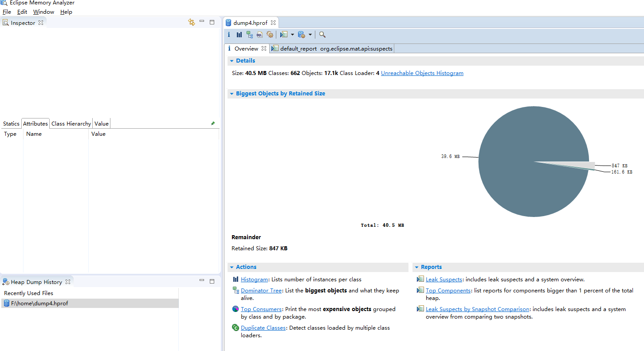Toggle Link with Snapshot in Inspector
The width and height of the screenshot is (644, 351).
192,22
